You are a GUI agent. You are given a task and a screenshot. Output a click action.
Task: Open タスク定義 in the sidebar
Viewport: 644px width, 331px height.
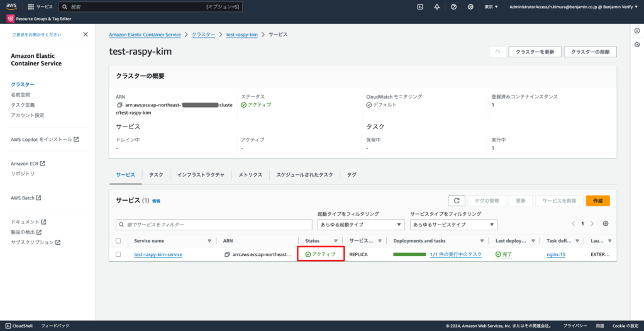click(x=23, y=105)
